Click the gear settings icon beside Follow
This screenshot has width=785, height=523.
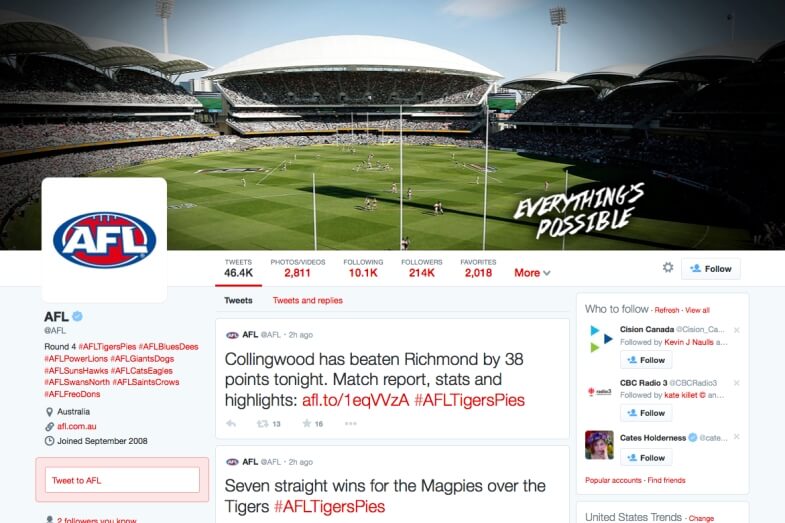668,268
